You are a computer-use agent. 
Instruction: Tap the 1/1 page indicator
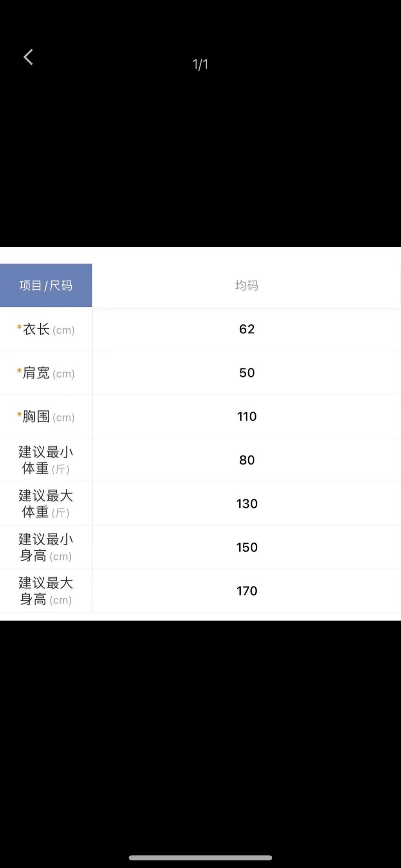coord(200,64)
